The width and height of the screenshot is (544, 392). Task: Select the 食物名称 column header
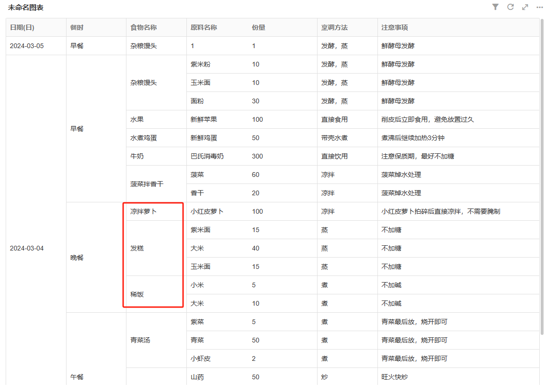[x=143, y=27]
